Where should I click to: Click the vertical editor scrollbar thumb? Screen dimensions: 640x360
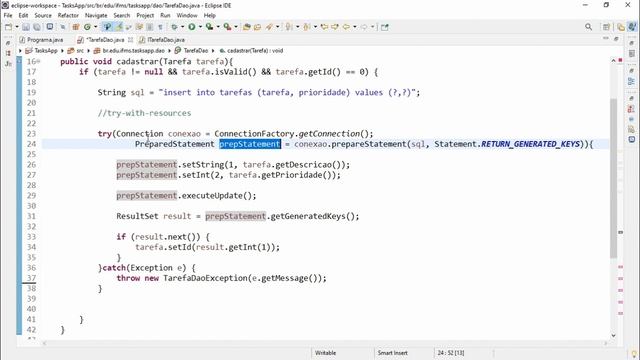pos(613,178)
